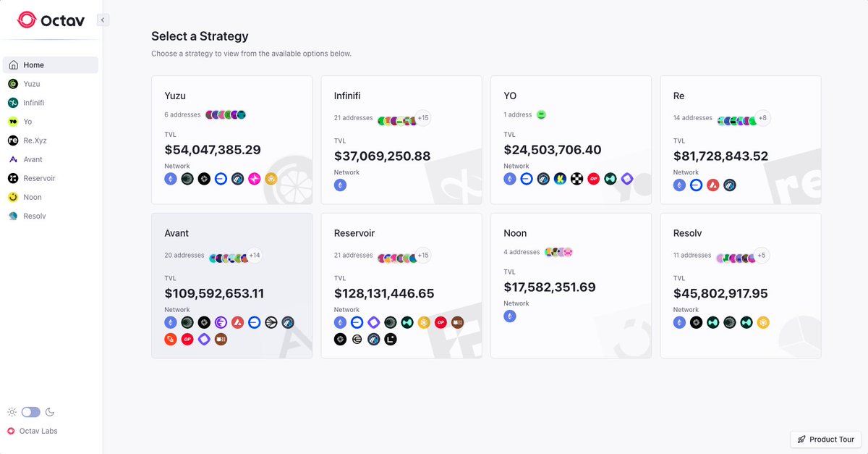Image resolution: width=868 pixels, height=454 pixels.
Task: Click the Noon TVL value $17,582,351.69
Action: (550, 287)
